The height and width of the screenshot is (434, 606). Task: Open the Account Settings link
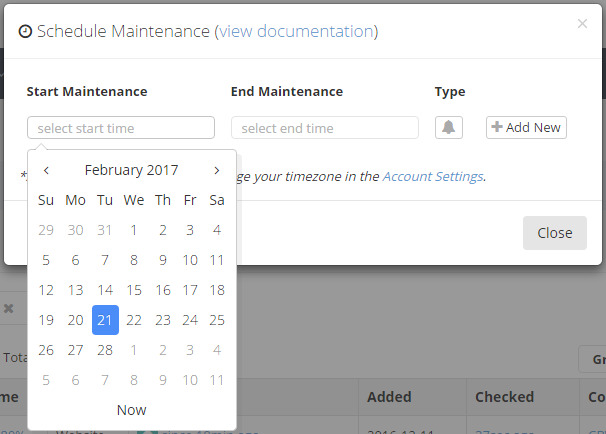point(433,176)
